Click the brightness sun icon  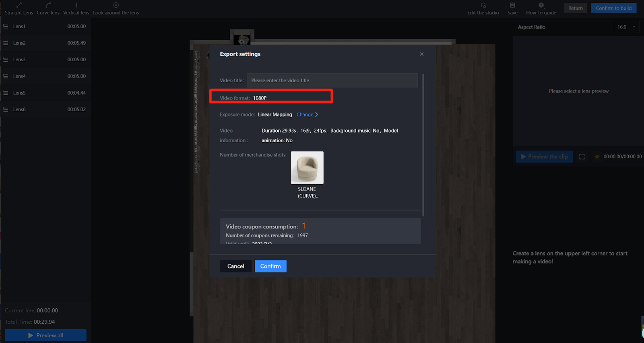point(597,157)
